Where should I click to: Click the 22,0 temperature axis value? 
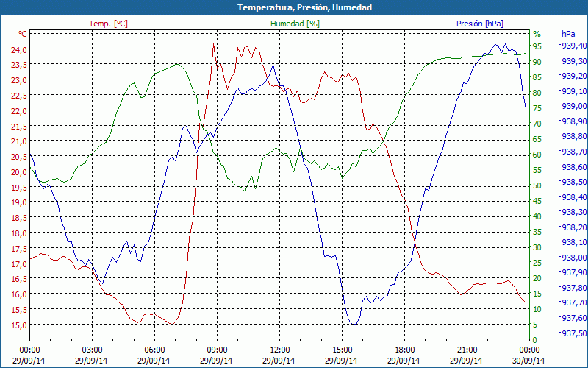(19, 111)
